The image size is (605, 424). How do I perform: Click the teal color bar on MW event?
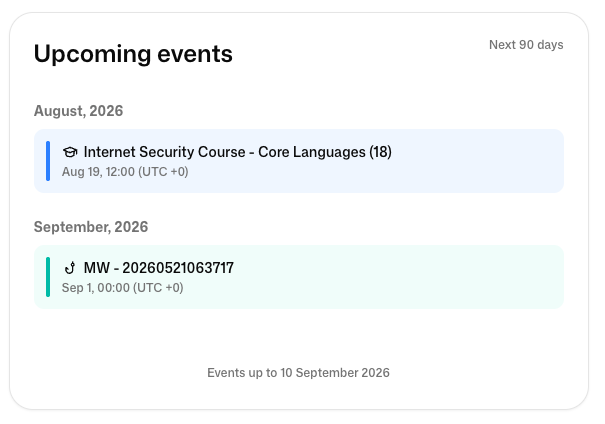coord(48,277)
